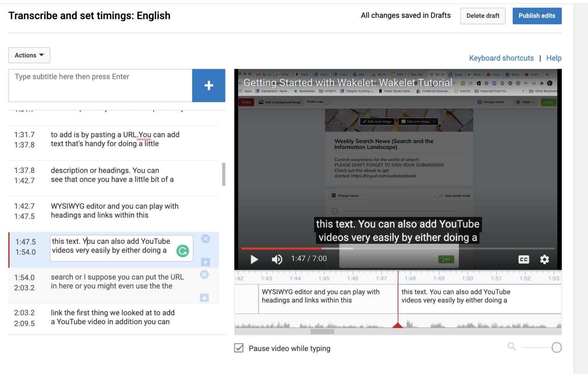
Task: Click the subtitle list scrollbar
Action: point(224,174)
